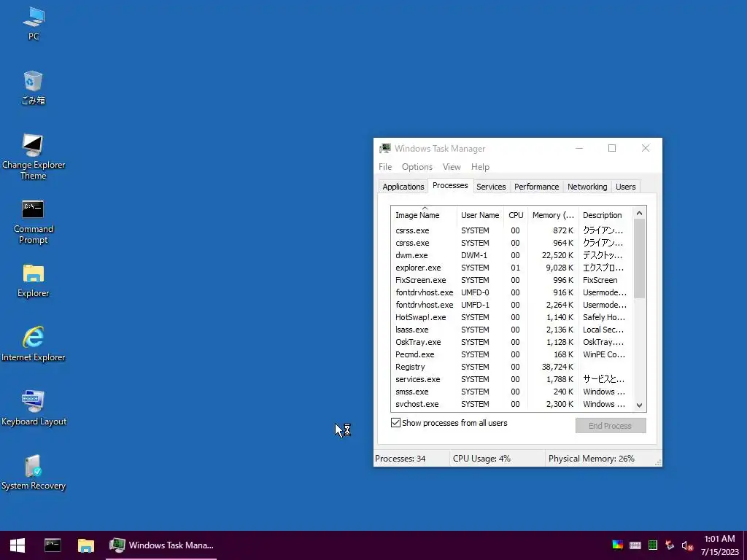The width and height of the screenshot is (747, 560).
Task: Select the services.exe process row
Action: tap(511, 379)
